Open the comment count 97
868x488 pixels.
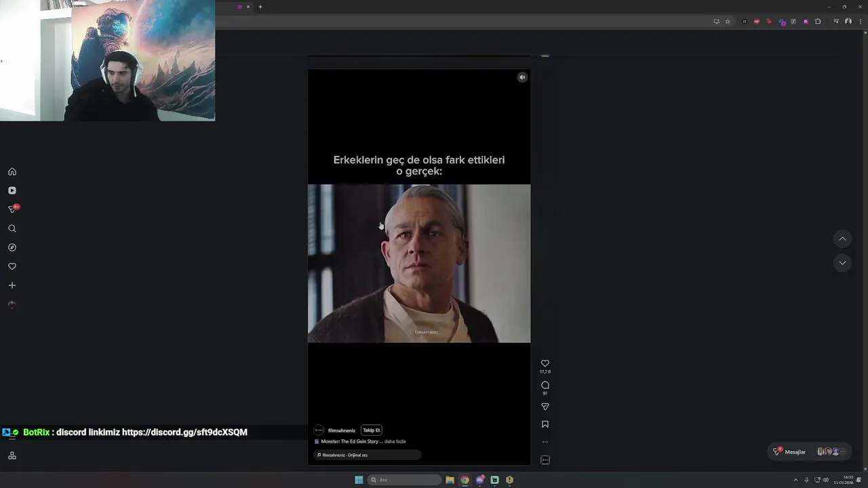(x=545, y=394)
